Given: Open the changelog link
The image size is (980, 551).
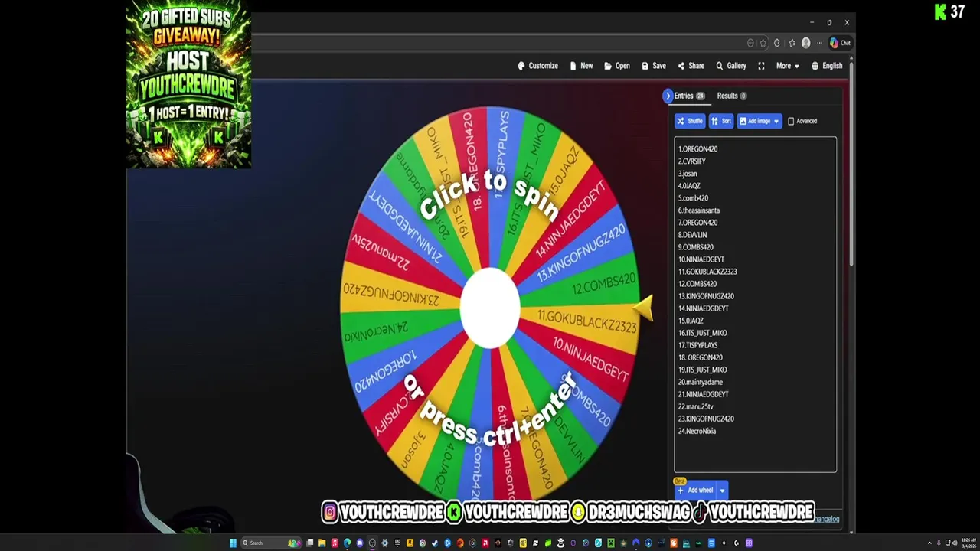Looking at the screenshot, I should tap(827, 519).
